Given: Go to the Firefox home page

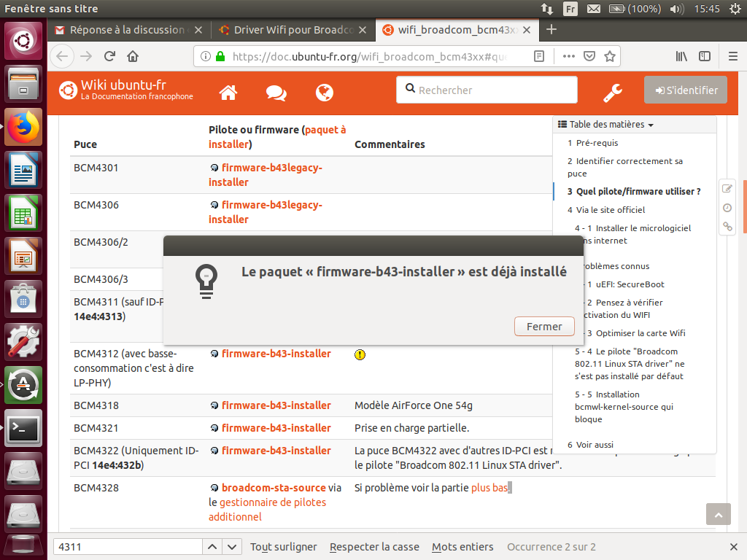Looking at the screenshot, I should point(133,57).
